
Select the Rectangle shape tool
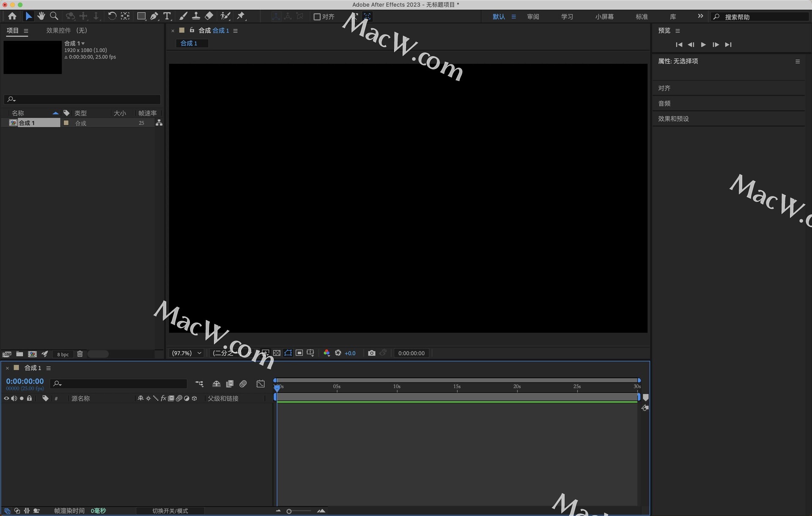coord(141,16)
